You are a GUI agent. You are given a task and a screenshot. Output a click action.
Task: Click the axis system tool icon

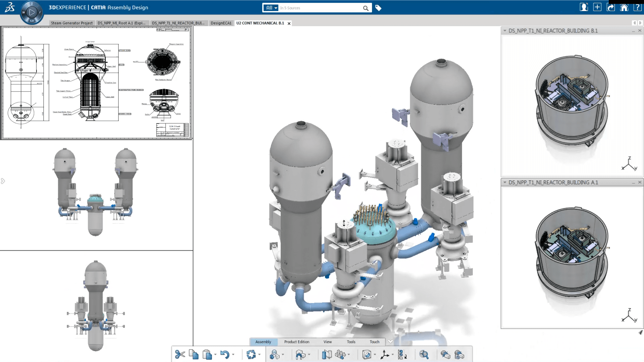(385, 354)
